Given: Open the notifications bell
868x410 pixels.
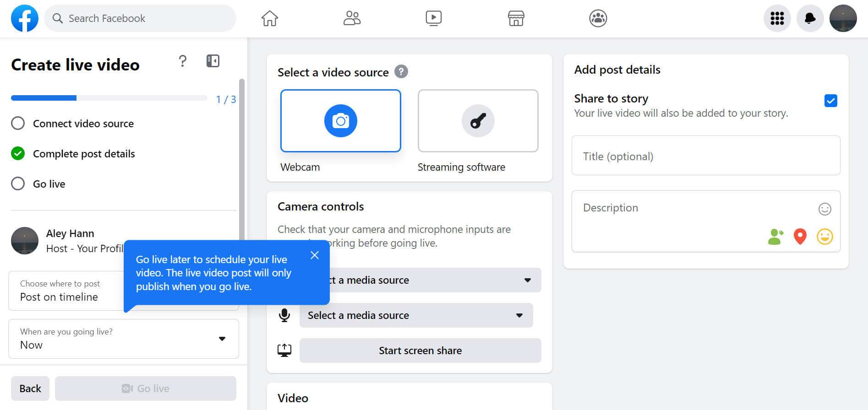Looking at the screenshot, I should pos(810,18).
